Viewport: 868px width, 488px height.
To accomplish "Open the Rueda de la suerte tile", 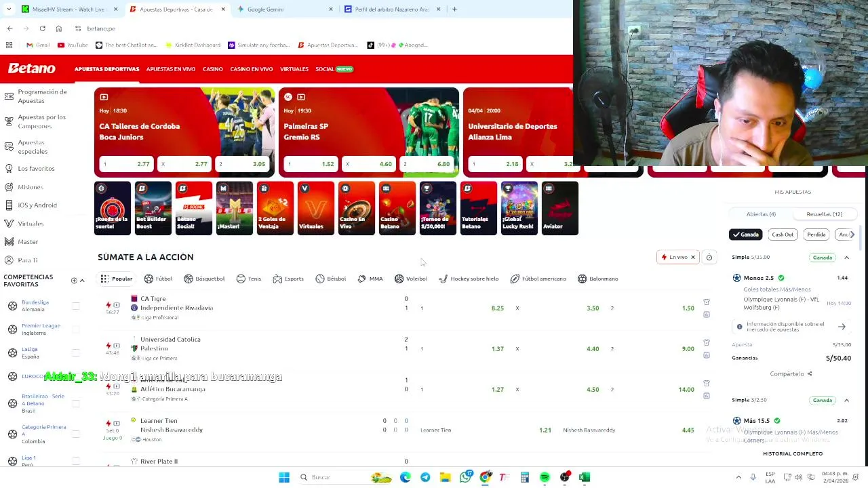I will (113, 208).
